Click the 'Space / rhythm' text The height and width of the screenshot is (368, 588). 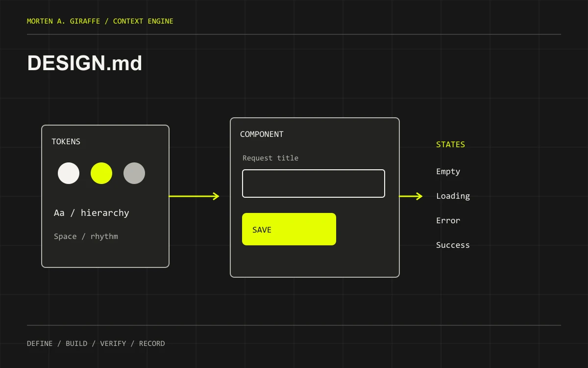point(86,237)
